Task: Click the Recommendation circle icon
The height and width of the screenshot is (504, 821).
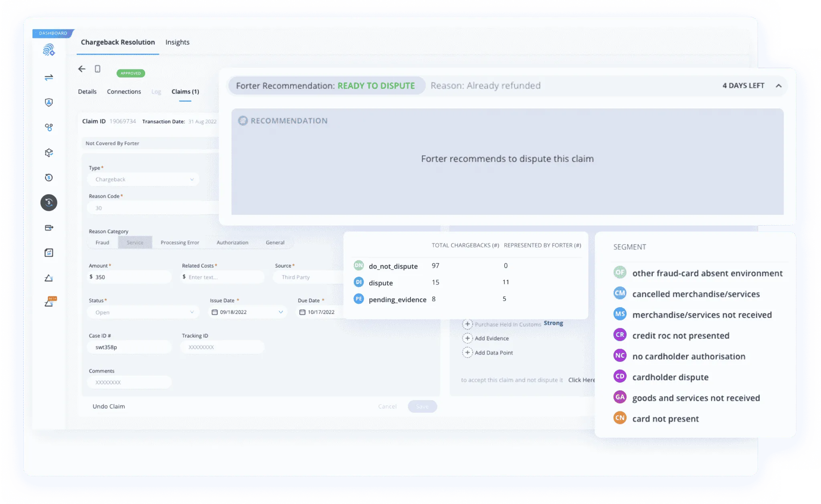Action: point(243,121)
